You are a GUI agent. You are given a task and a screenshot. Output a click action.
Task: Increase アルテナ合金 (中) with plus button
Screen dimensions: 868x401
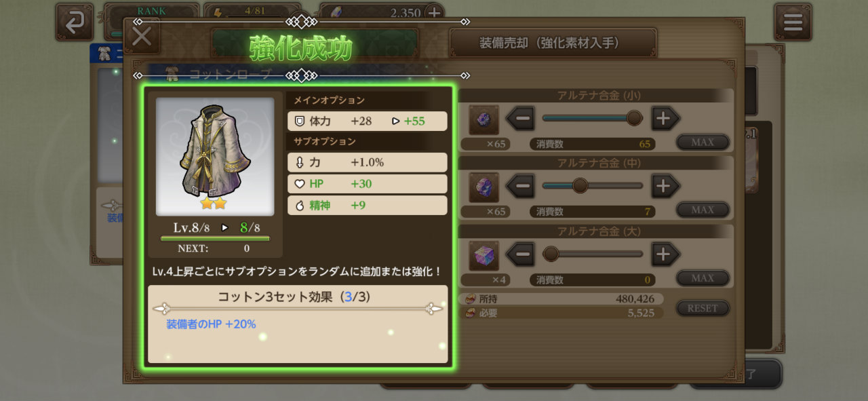point(665,186)
